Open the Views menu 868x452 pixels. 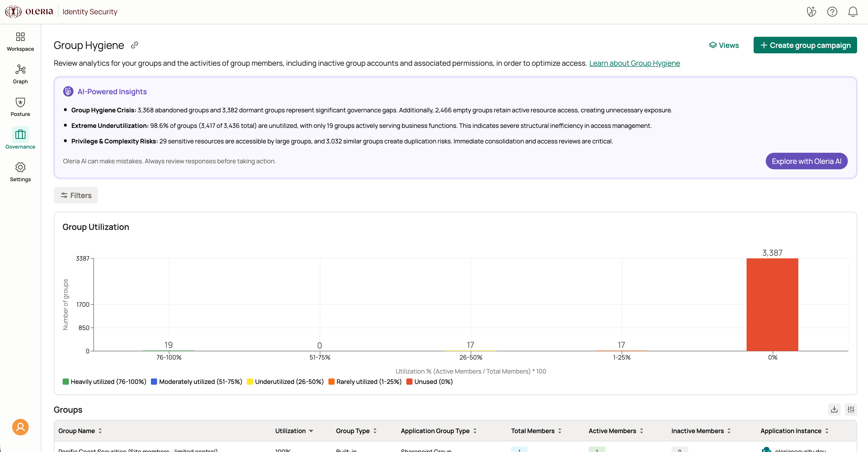(724, 45)
